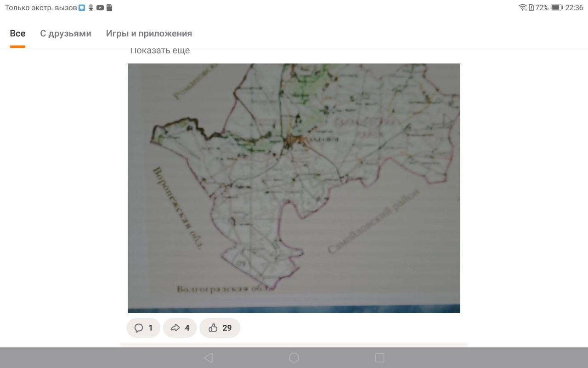Open recent apps with the square button
Image resolution: width=588 pixels, height=368 pixels.
click(x=379, y=358)
